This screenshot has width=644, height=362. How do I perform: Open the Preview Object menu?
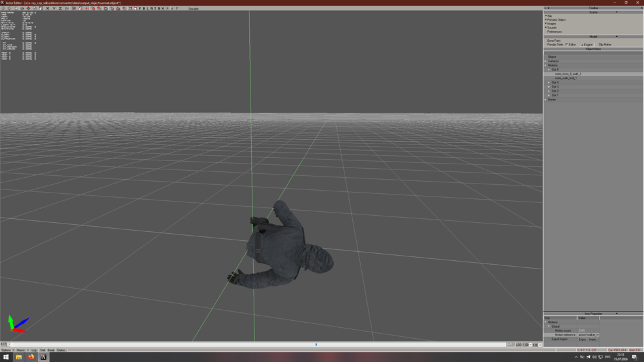point(555,20)
